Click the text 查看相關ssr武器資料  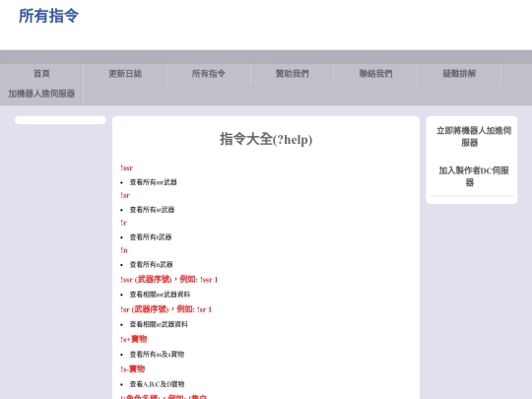(160, 295)
